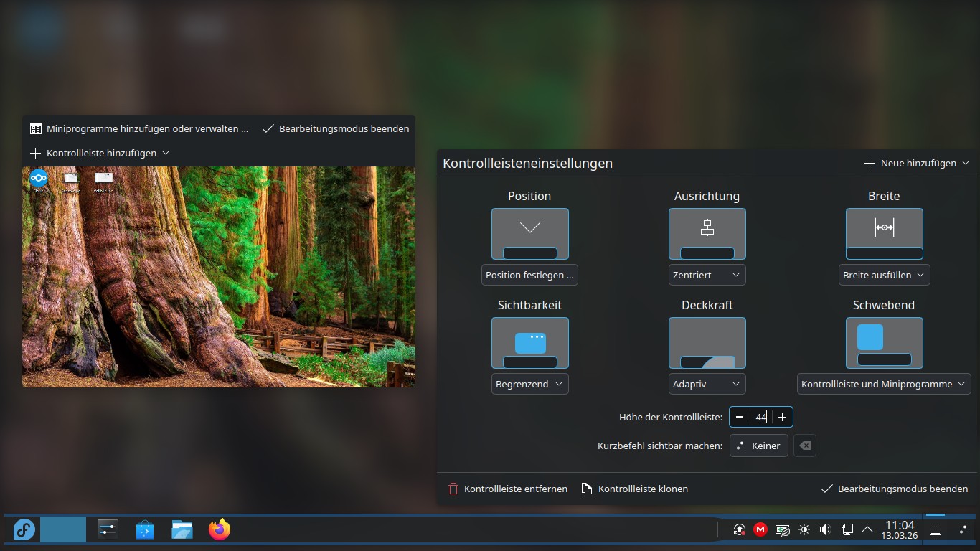Open the volume control in the tray
This screenshot has height=551, width=980.
[x=826, y=529]
